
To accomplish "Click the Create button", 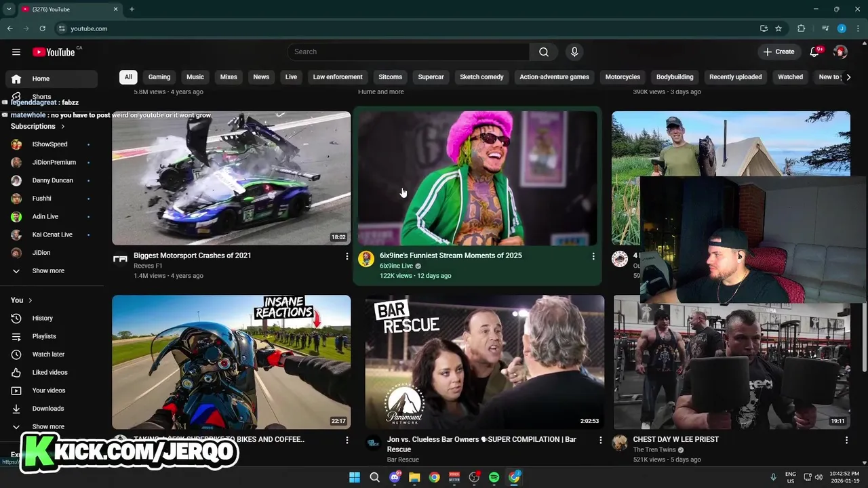I will 778,52.
